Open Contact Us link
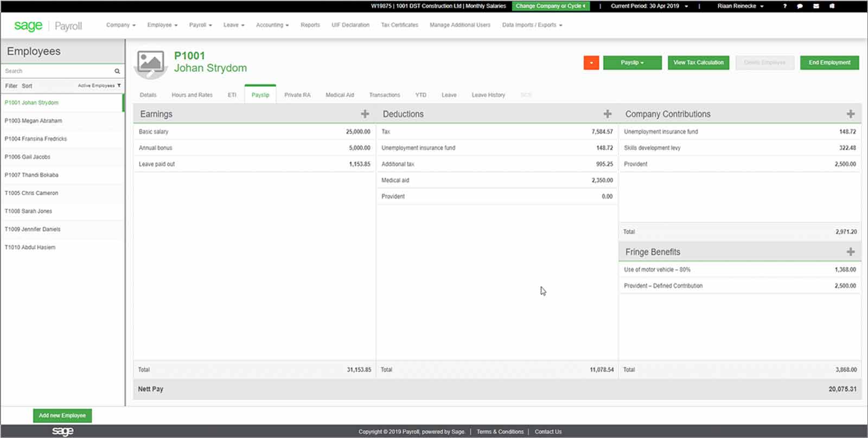Image resolution: width=868 pixels, height=438 pixels. (x=548, y=431)
